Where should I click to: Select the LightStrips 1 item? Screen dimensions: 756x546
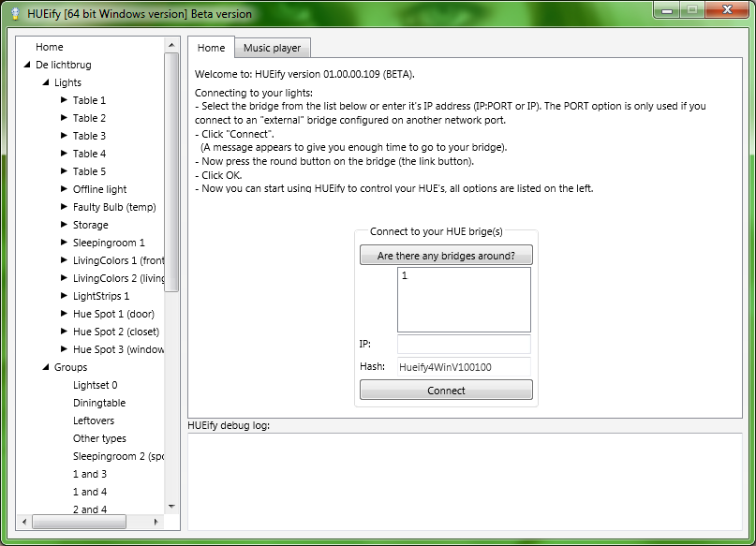(x=101, y=296)
